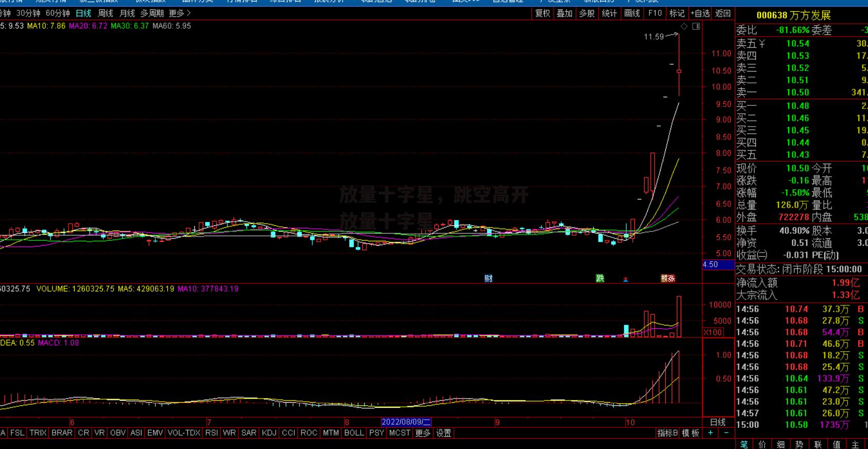
Task: Select the 价 price tab
Action: pyautogui.click(x=762, y=444)
